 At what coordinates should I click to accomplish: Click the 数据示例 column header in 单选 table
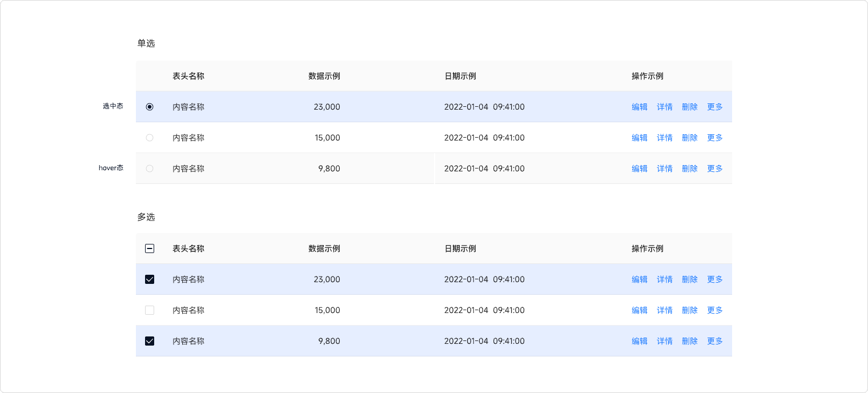click(x=324, y=76)
